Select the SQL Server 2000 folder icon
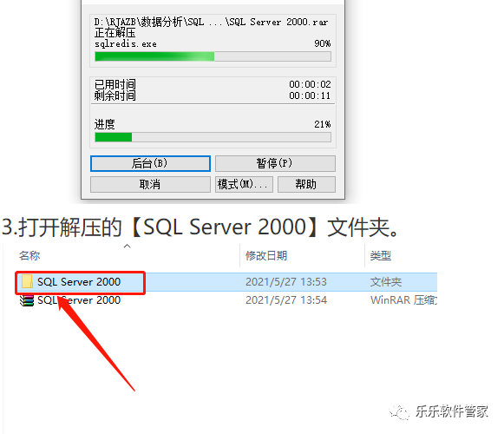Screen dimensions: 504x434 tap(27, 282)
